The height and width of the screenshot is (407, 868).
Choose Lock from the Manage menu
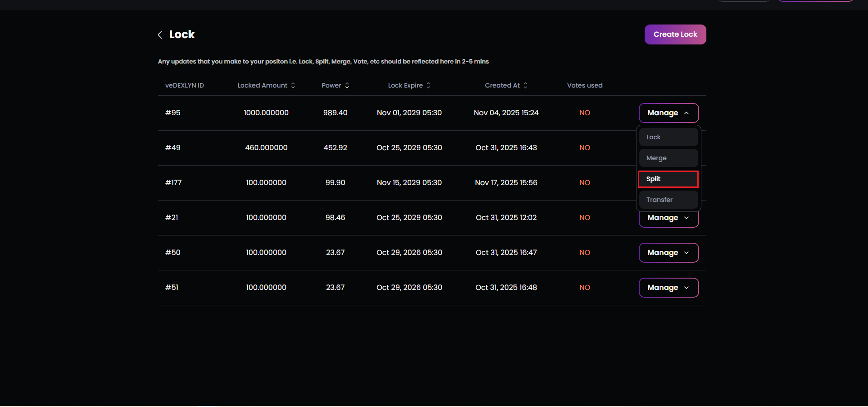(x=668, y=137)
